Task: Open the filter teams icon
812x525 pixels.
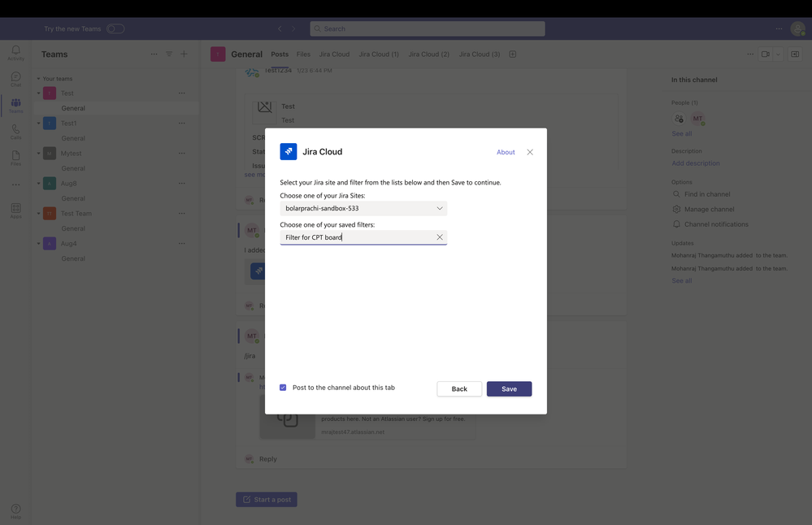Action: click(x=169, y=54)
